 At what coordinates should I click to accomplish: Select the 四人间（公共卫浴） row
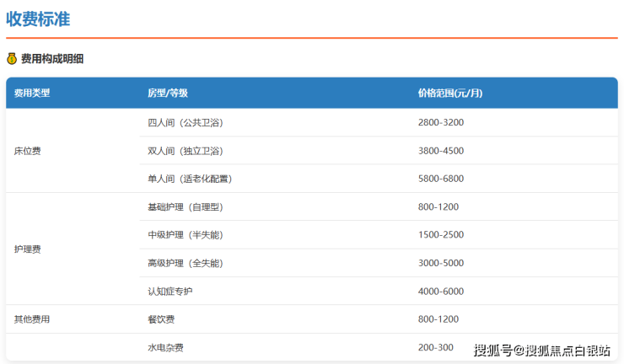point(379,122)
